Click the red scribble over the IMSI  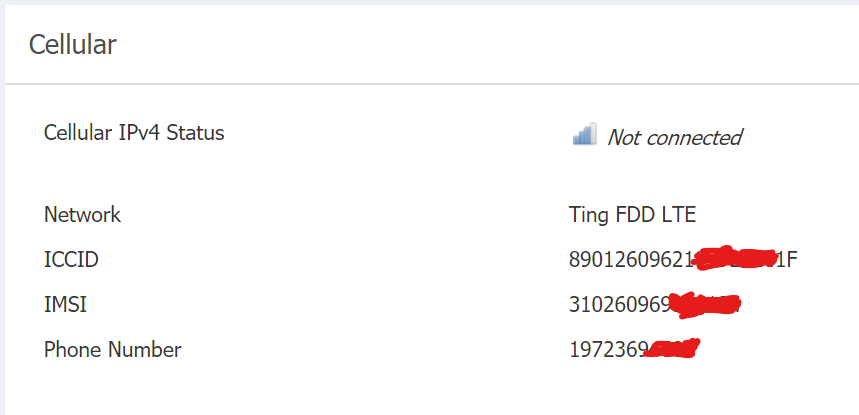[704, 303]
